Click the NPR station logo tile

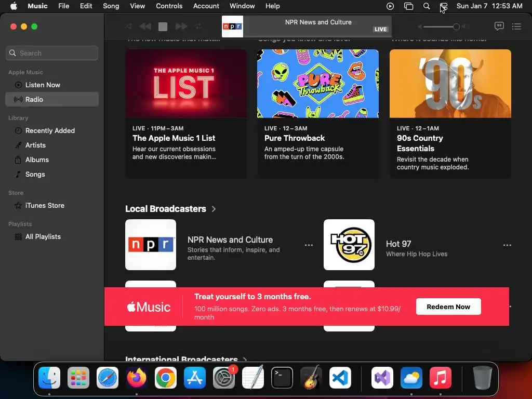[x=151, y=245]
